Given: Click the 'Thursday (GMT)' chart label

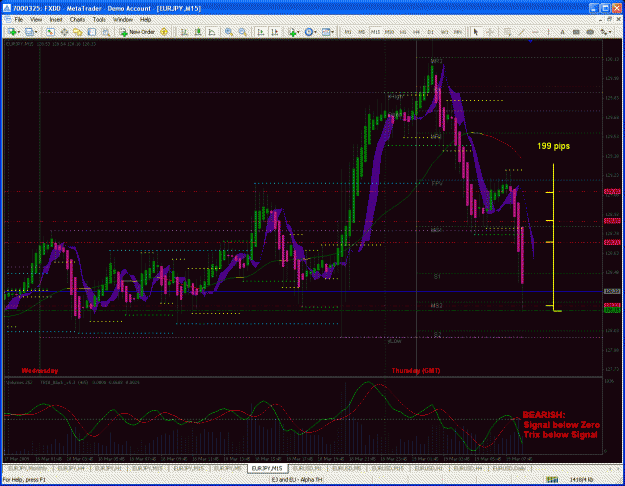Looking at the screenshot, I should pos(416,371).
